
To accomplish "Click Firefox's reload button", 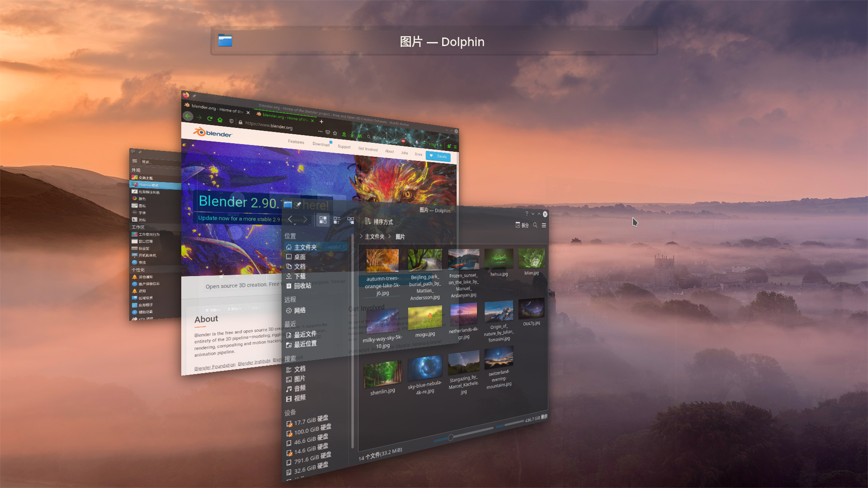I will (x=209, y=118).
